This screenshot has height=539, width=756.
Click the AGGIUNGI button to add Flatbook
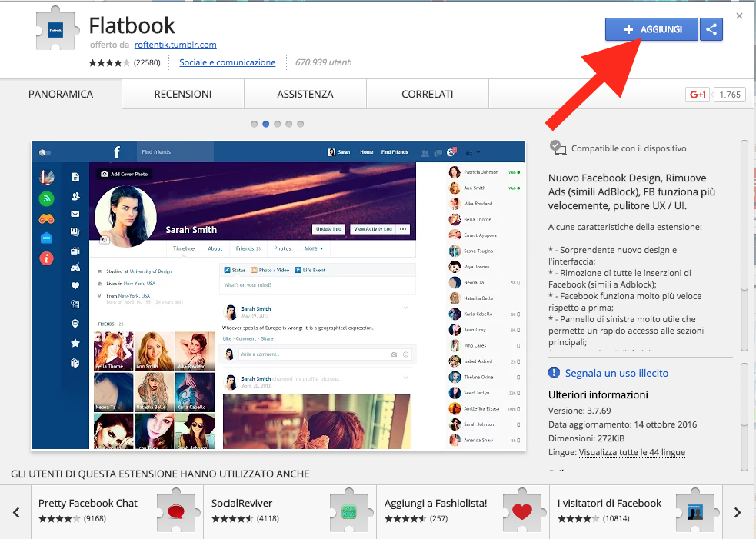(x=651, y=29)
